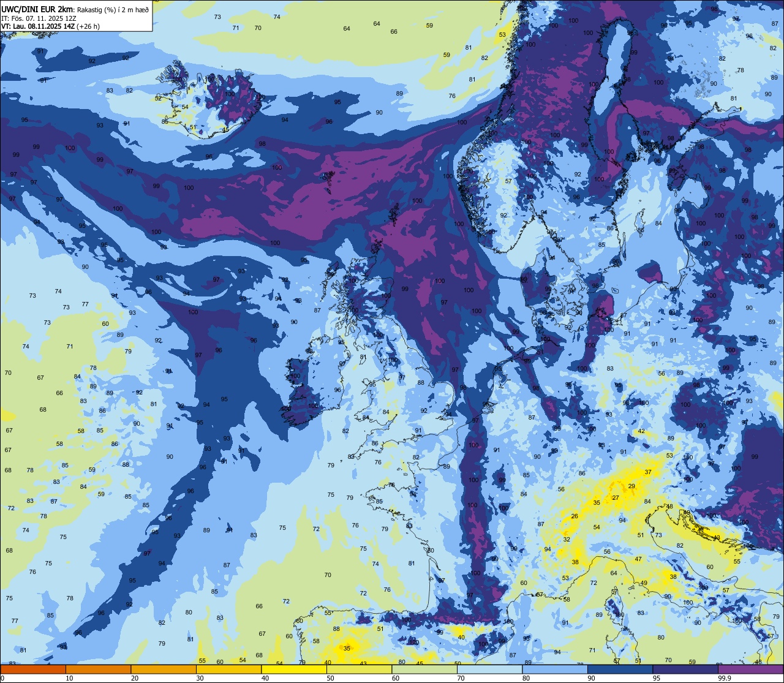Click the '60' colour scale tick label

[396, 678]
